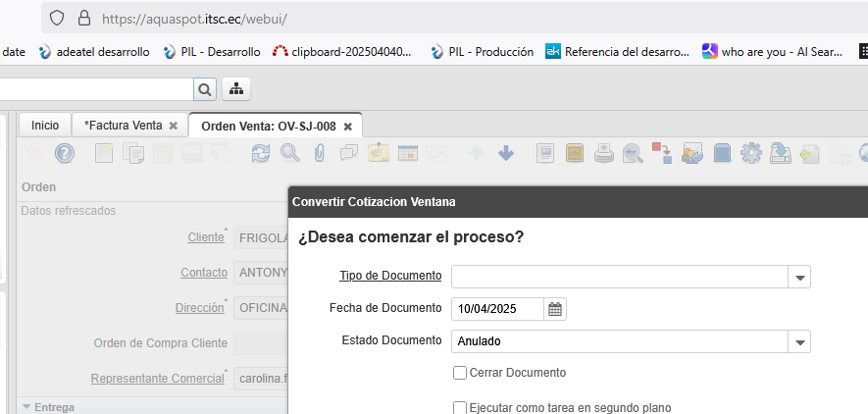The image size is (868, 414).
Task: Click the gear Process icon in toolbar
Action: click(x=751, y=153)
